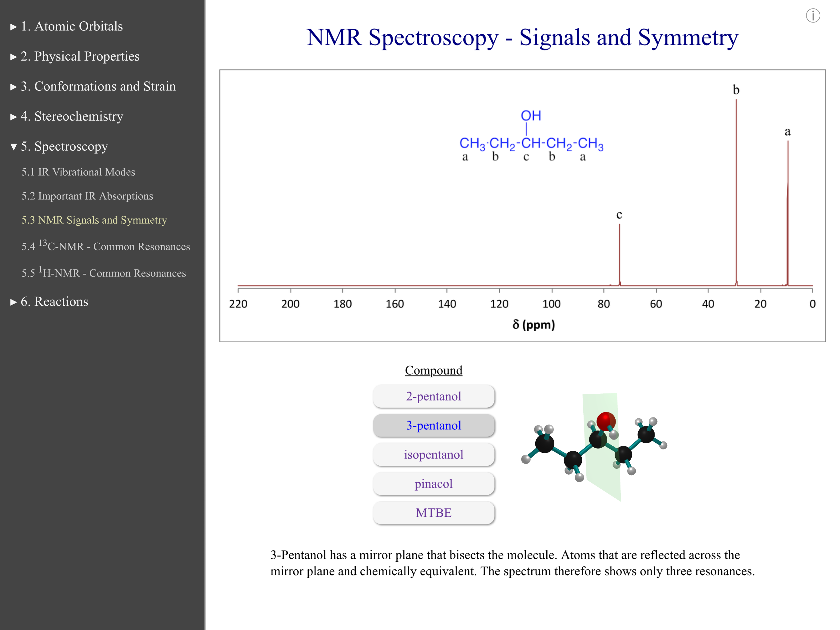Image resolution: width=840 pixels, height=630 pixels.
Task: Select the MTBE compound button
Action: point(434,512)
